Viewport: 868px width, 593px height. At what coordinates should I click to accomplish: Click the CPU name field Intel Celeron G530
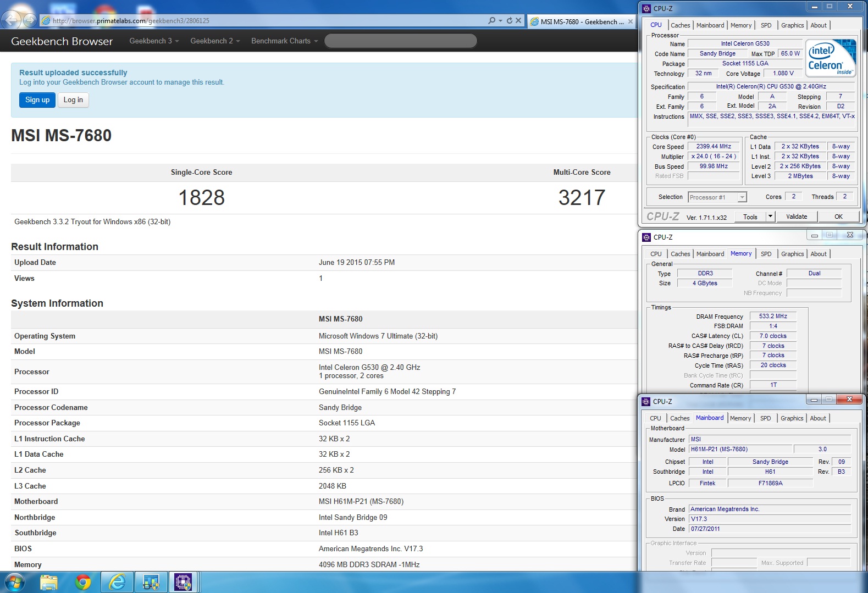point(745,43)
